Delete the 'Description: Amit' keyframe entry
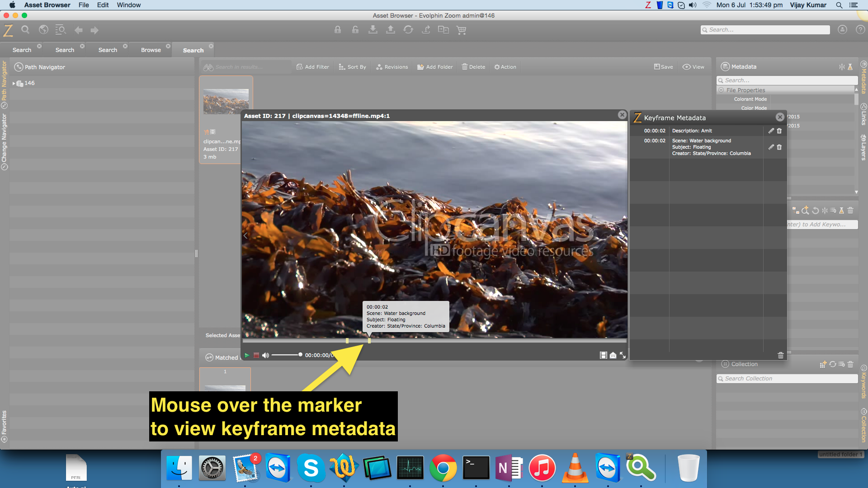868x488 pixels. pos(779,131)
